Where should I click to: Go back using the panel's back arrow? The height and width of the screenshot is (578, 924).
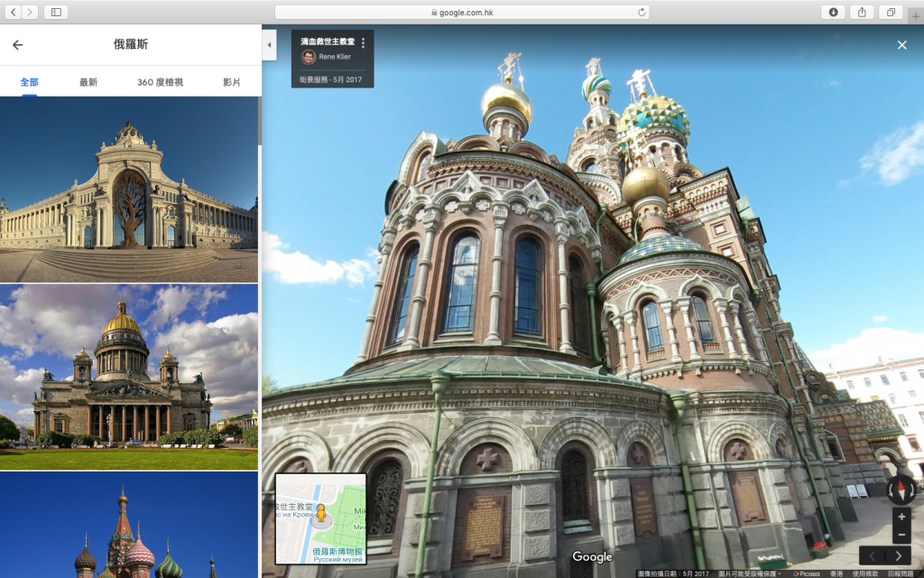17,45
